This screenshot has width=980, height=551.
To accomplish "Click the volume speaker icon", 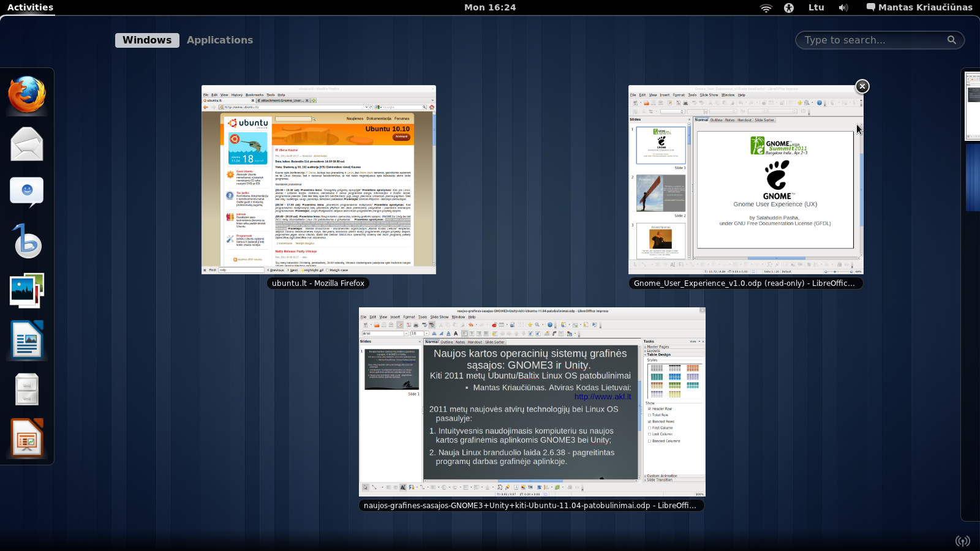I will pyautogui.click(x=843, y=7).
